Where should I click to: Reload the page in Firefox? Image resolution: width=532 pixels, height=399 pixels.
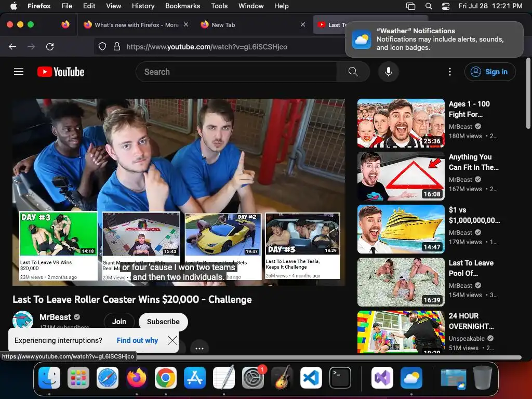(50, 46)
